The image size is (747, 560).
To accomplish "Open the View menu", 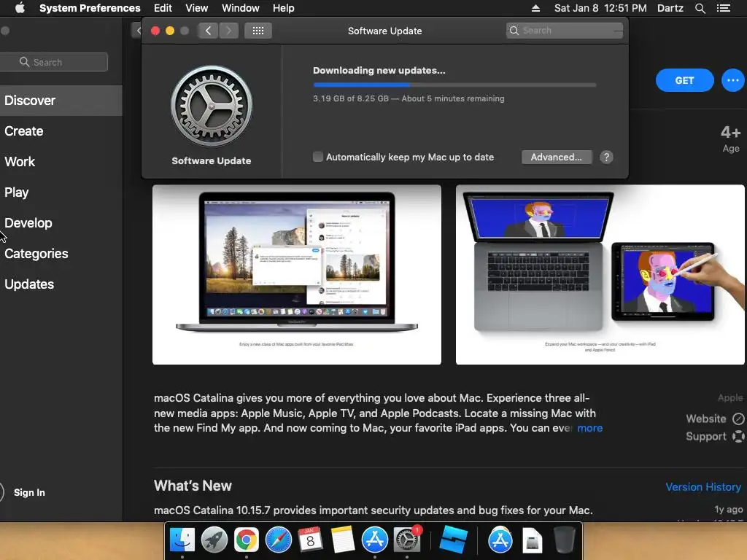I will pos(197,8).
